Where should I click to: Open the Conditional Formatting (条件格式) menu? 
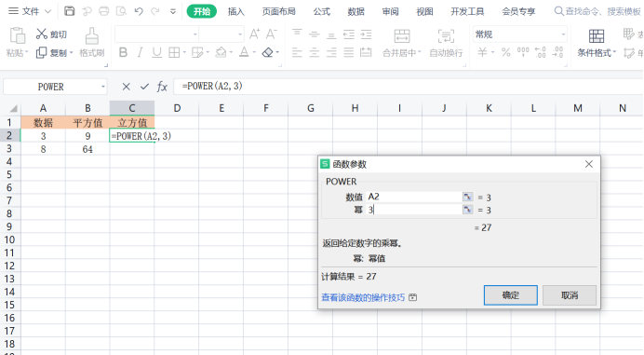tap(597, 43)
